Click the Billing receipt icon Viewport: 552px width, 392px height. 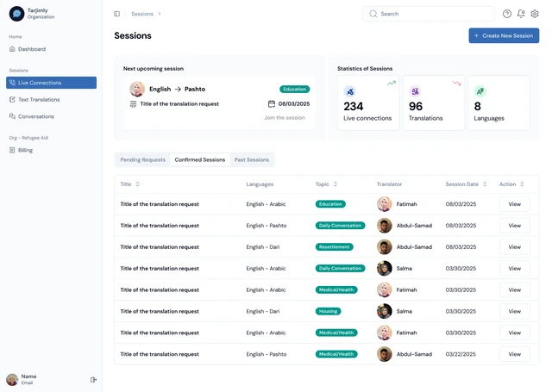click(x=12, y=150)
